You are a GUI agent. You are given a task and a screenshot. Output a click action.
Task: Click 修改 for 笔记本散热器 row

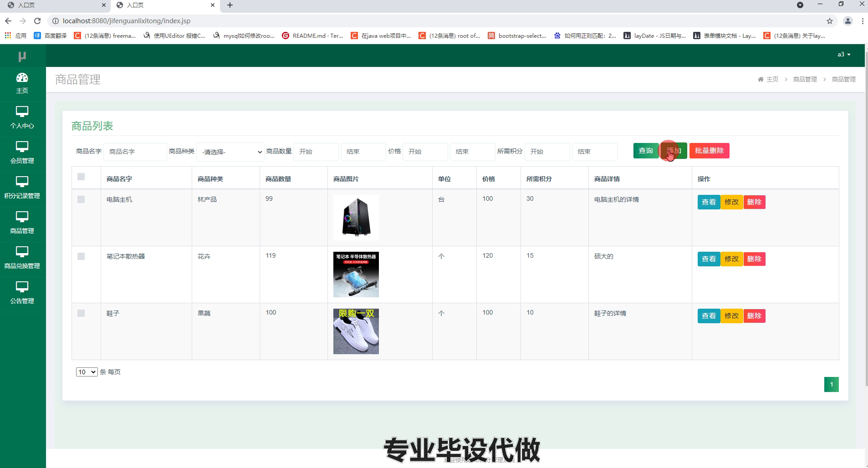731,259
